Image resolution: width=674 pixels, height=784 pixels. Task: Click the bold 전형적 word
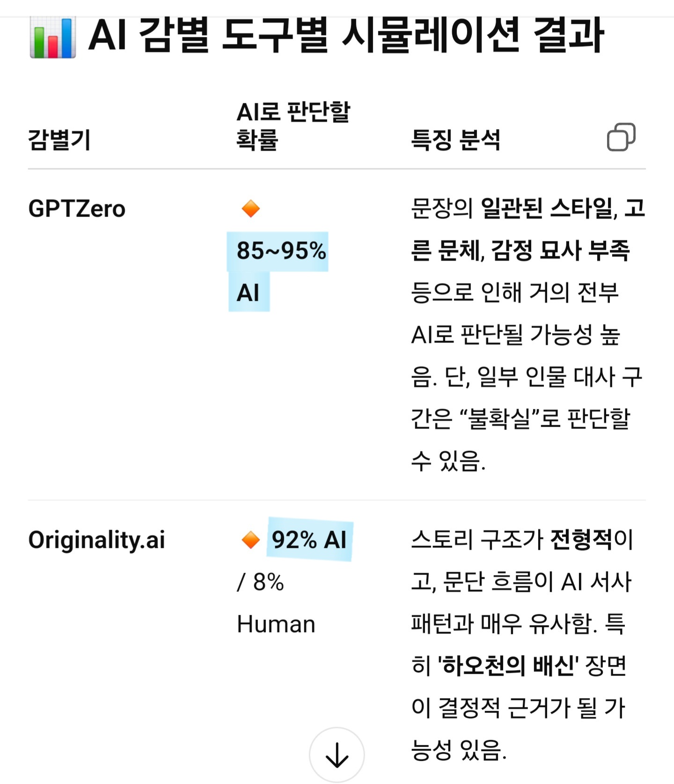[581, 540]
